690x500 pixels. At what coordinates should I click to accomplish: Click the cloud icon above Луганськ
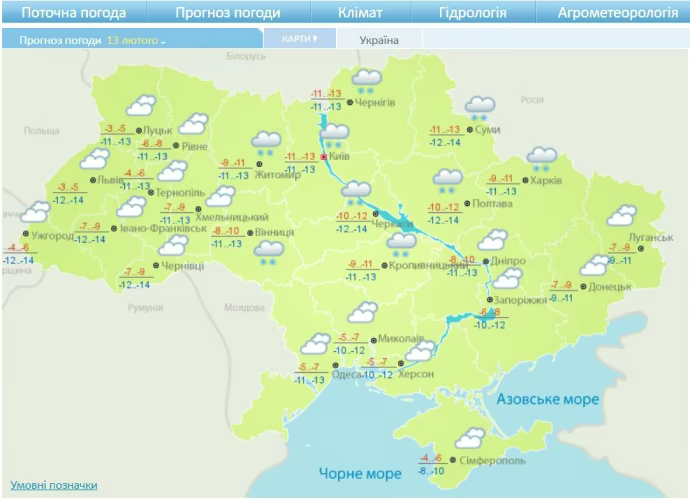tap(622, 215)
